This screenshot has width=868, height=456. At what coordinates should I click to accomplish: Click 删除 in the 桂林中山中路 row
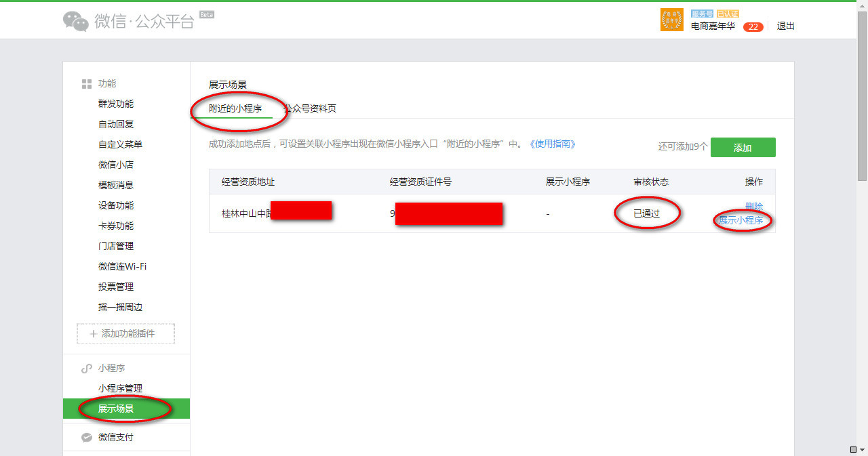pyautogui.click(x=754, y=206)
